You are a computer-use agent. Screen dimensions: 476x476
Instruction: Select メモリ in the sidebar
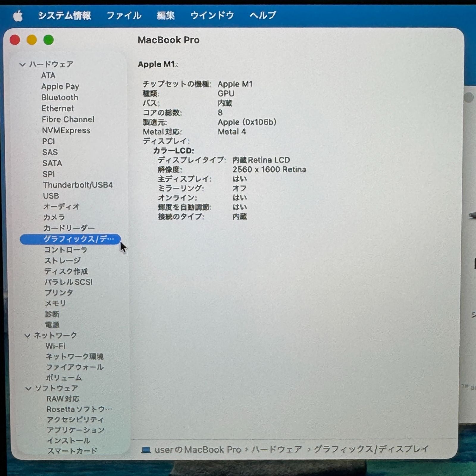pos(55,303)
